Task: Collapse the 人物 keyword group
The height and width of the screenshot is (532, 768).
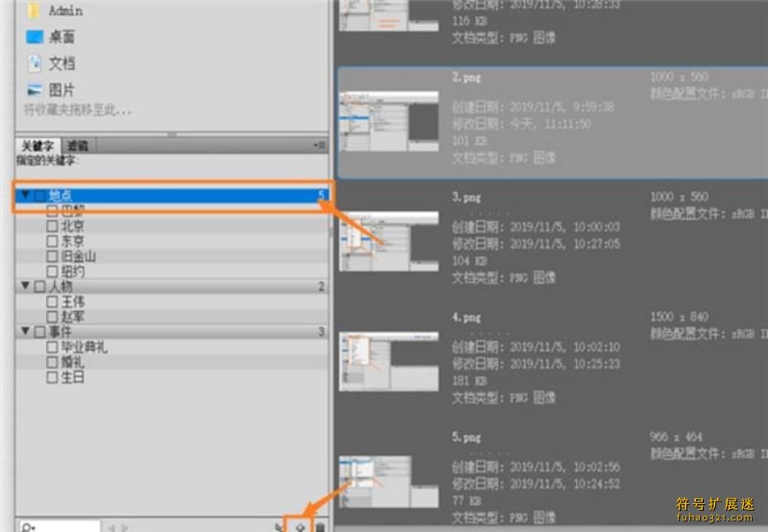Action: pos(26,284)
